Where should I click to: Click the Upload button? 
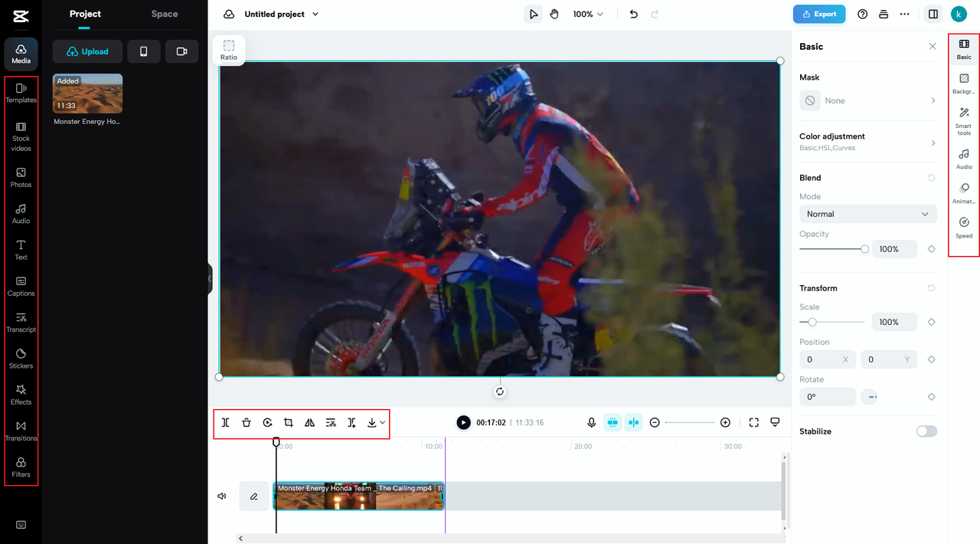[87, 51]
